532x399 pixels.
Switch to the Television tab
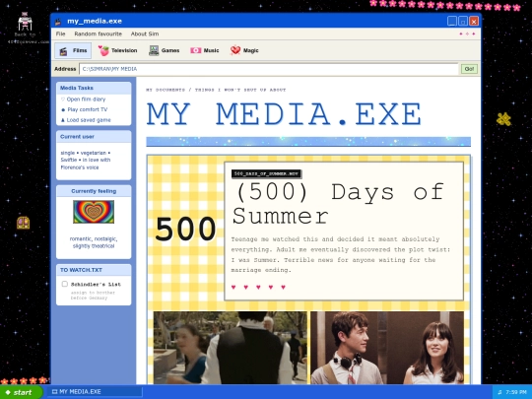click(117, 50)
